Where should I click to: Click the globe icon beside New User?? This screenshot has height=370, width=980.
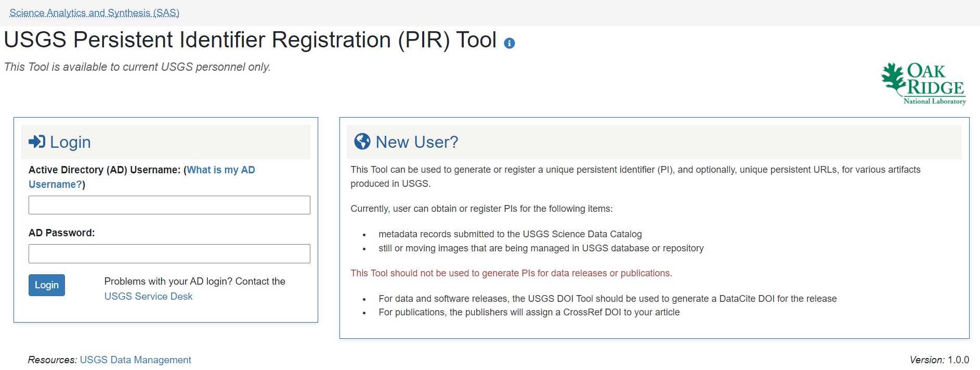pos(362,142)
